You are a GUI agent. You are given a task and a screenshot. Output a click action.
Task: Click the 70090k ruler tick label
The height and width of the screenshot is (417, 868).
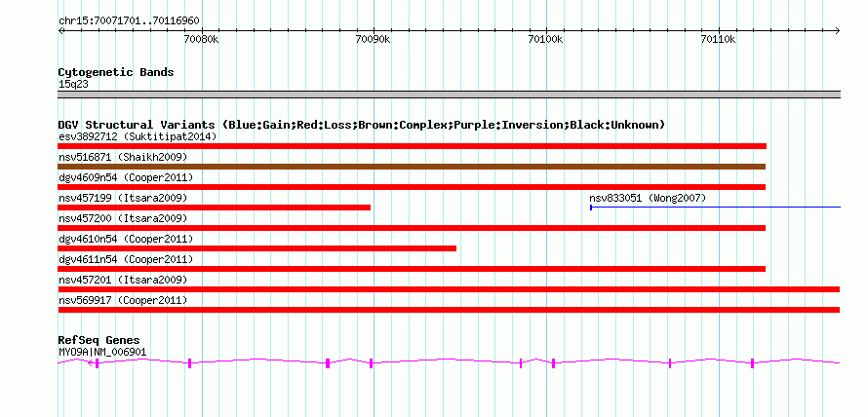pos(374,39)
